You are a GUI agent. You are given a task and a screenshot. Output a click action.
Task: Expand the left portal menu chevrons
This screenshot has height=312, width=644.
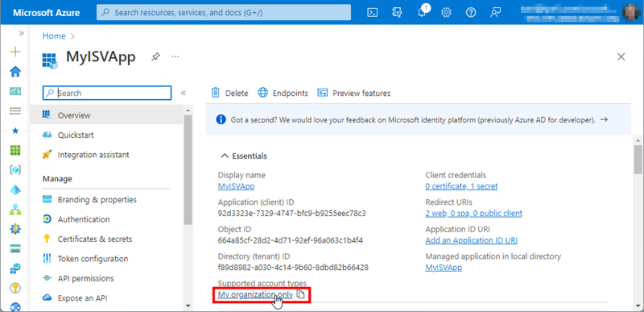(22, 33)
